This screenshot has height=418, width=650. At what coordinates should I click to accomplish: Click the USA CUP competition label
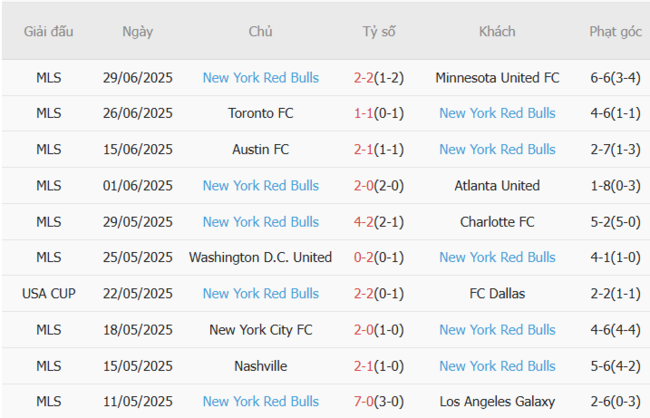(49, 293)
